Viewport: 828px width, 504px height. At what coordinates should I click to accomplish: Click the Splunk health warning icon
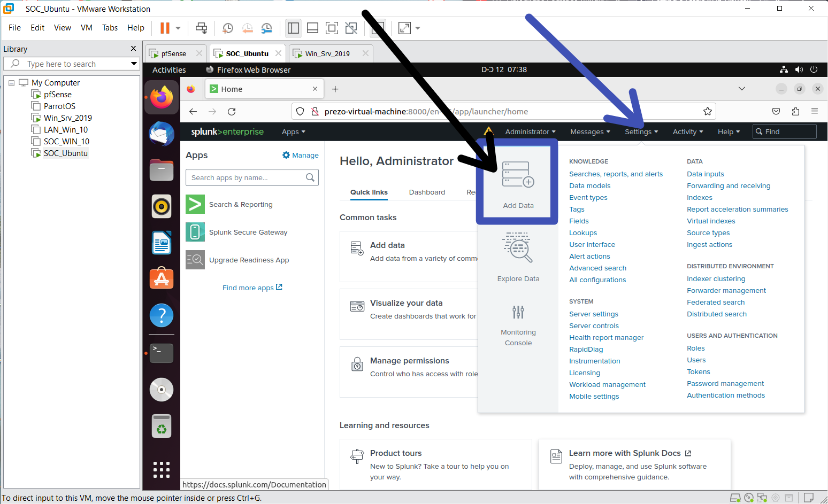pyautogui.click(x=488, y=131)
